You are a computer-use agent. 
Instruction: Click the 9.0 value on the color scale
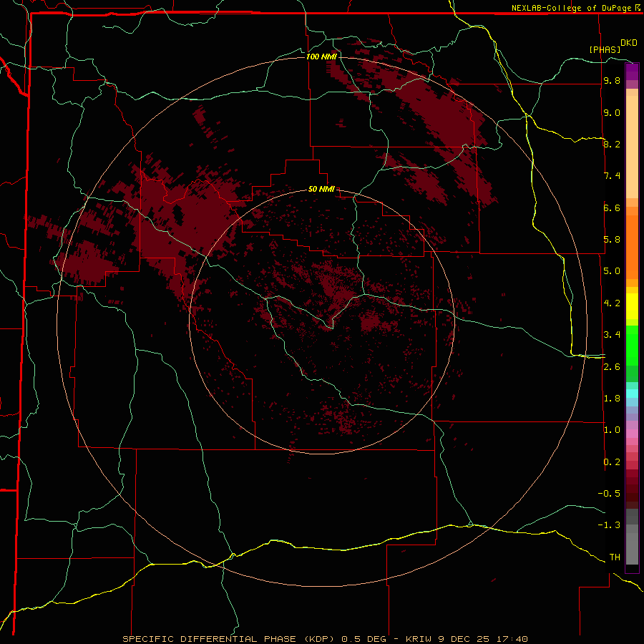point(612,113)
